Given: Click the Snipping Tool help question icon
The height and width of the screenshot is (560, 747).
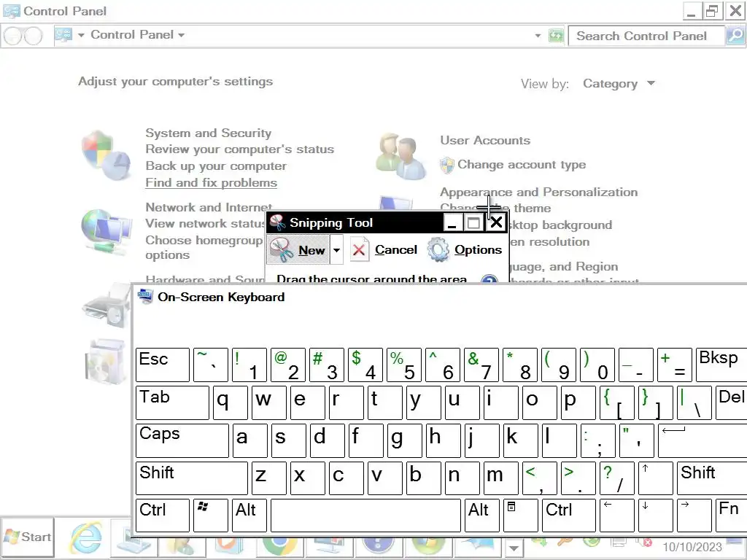Looking at the screenshot, I should tap(489, 280).
